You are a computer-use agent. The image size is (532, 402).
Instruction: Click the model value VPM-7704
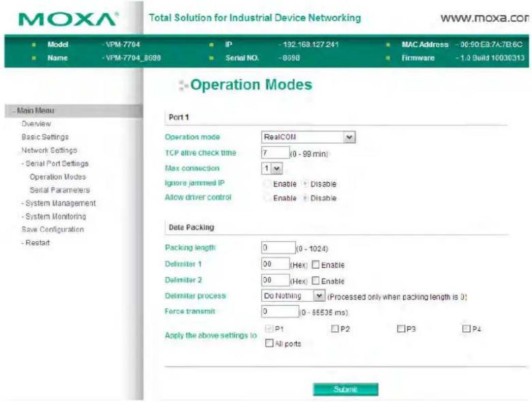tap(123, 44)
